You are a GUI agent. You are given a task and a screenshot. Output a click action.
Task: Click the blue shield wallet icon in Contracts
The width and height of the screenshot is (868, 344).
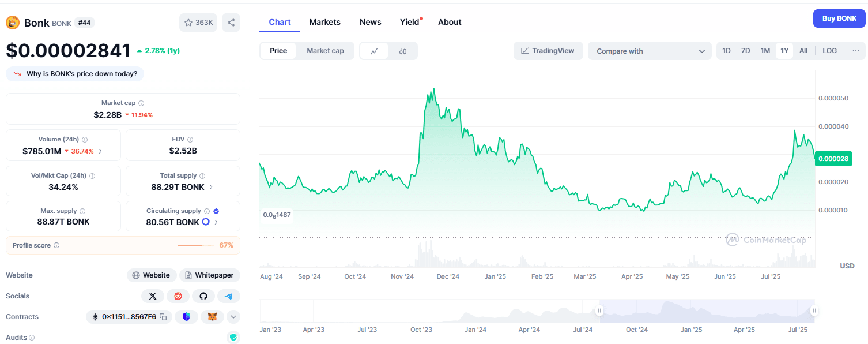(x=186, y=317)
